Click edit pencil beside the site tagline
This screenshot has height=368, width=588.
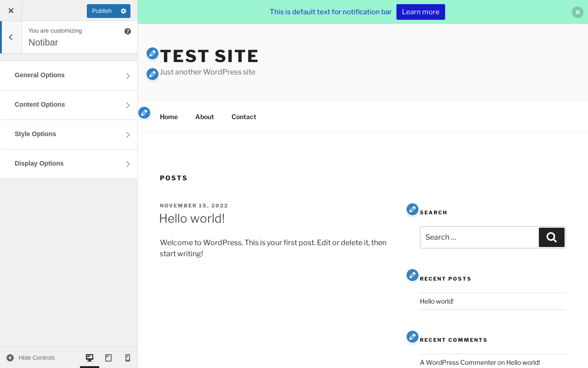[153, 74]
